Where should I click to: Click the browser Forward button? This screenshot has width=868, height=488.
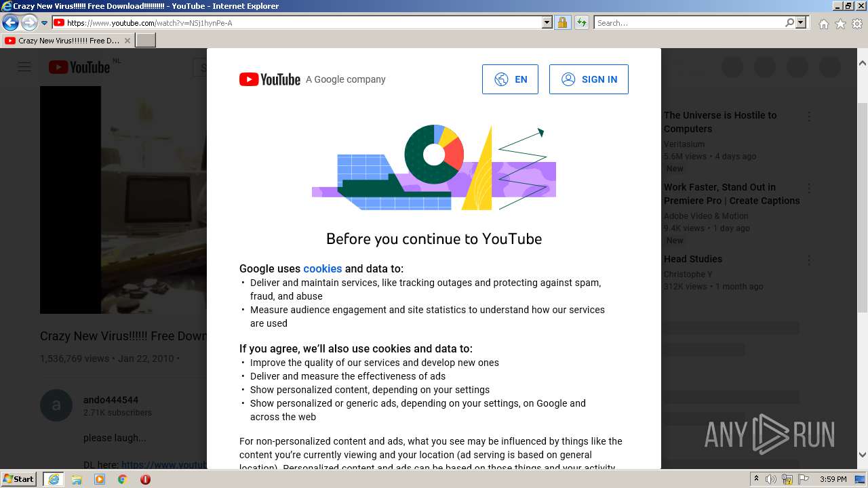pyautogui.click(x=29, y=22)
